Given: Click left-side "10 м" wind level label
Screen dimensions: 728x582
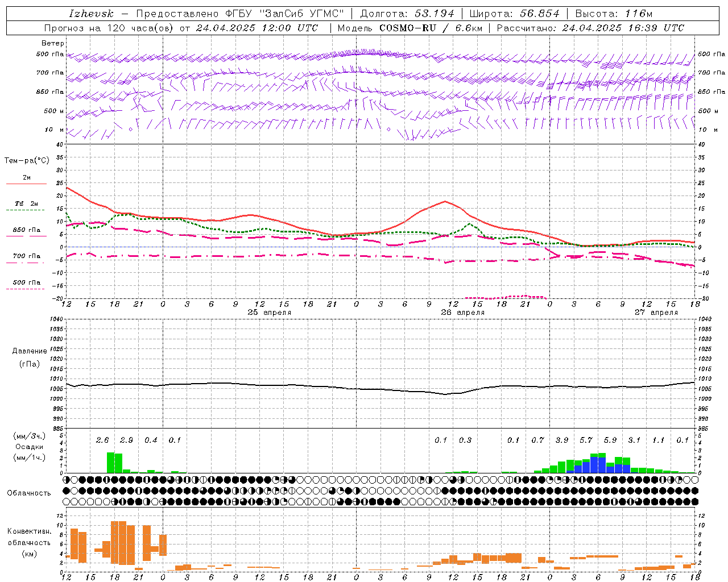Looking at the screenshot, I should (x=55, y=130).
